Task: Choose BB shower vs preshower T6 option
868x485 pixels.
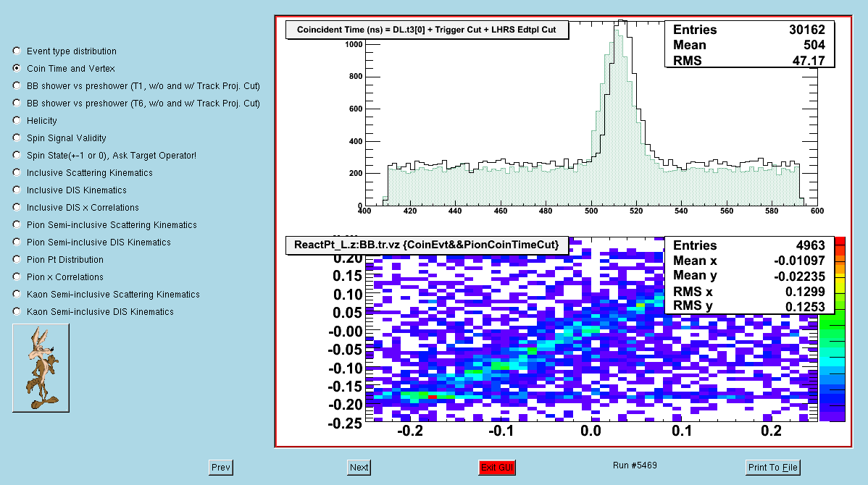Action: click(x=17, y=103)
